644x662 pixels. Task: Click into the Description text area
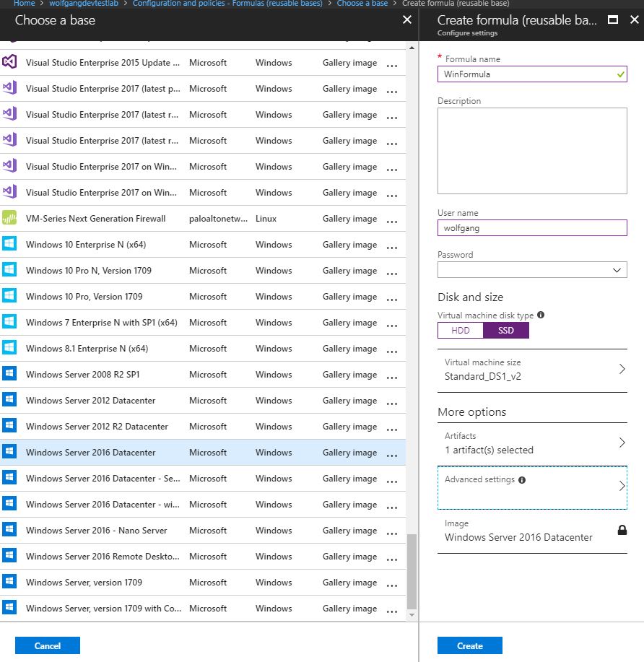pyautogui.click(x=532, y=151)
